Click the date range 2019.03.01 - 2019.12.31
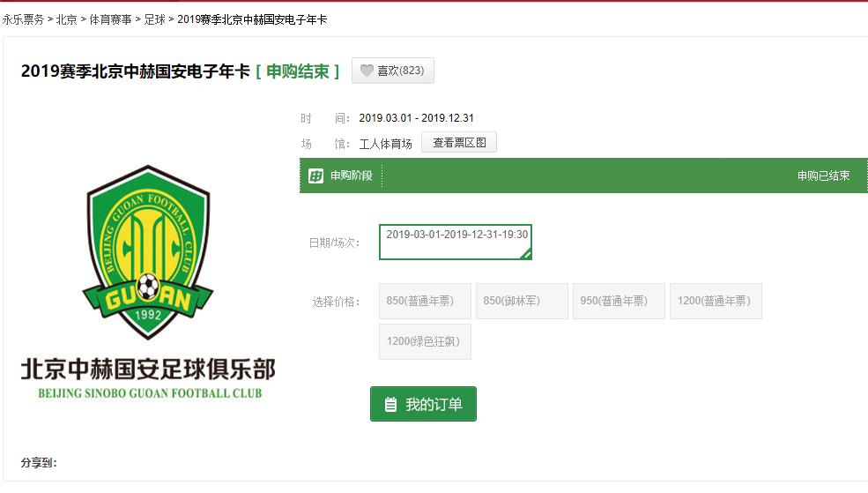This screenshot has height=493, width=868. pos(416,118)
